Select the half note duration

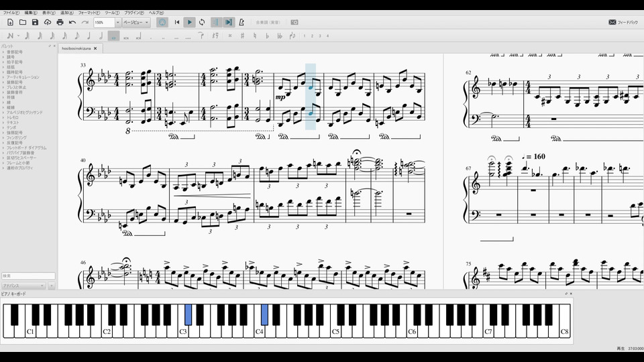tap(101, 36)
